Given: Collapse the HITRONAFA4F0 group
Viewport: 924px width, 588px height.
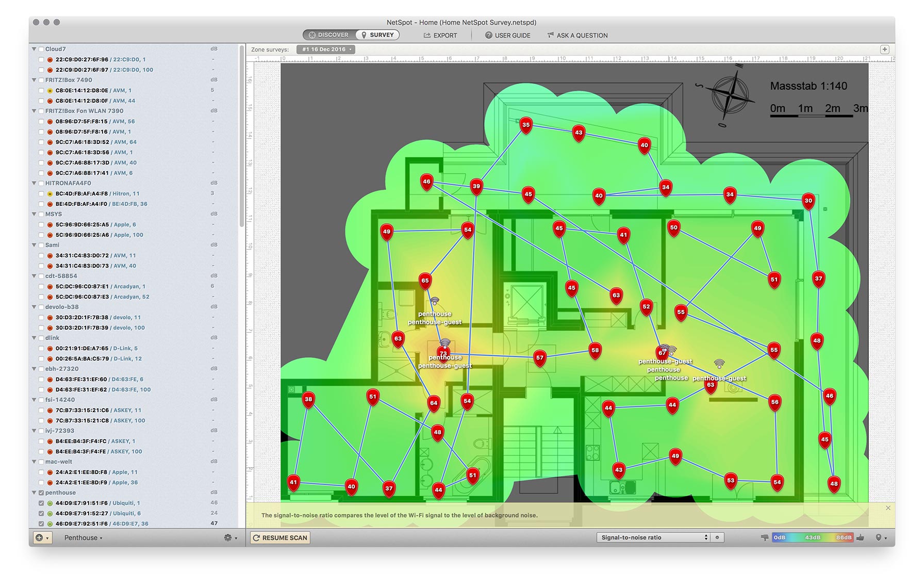Looking at the screenshot, I should (35, 183).
